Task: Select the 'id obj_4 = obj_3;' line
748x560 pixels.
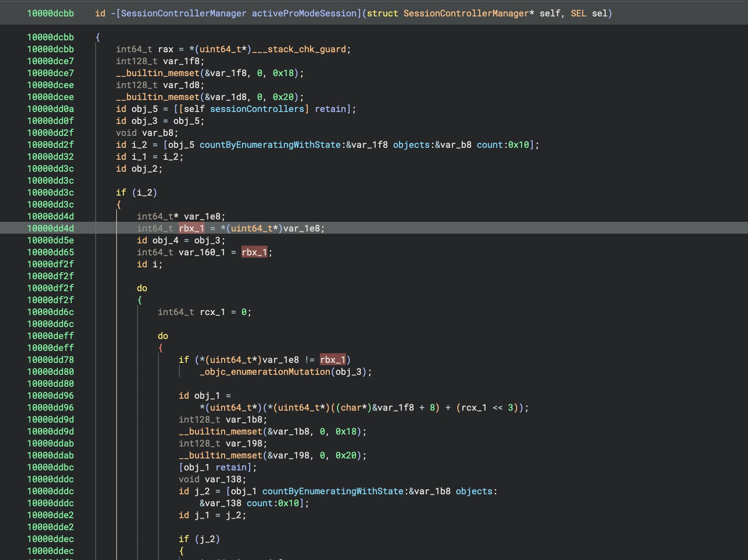Action: [x=181, y=240]
